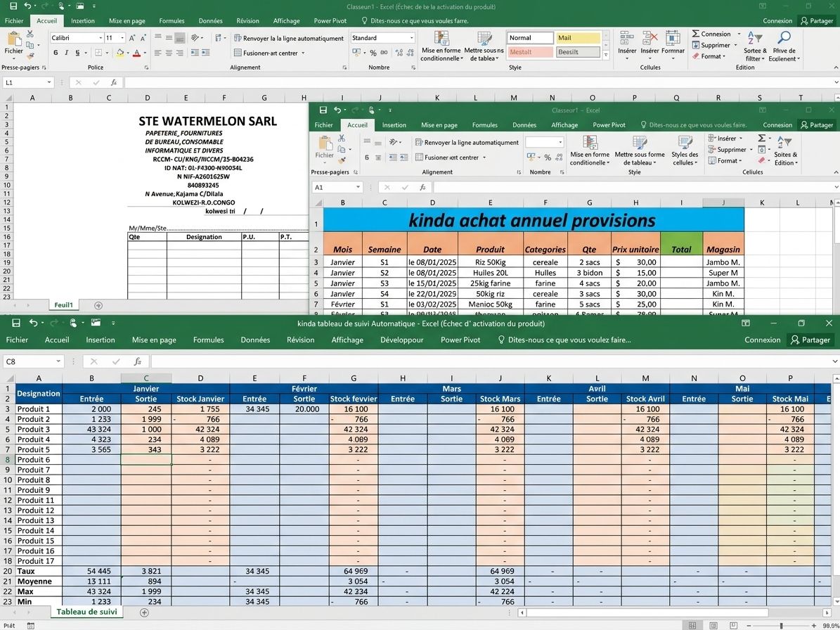The height and width of the screenshot is (630, 840).
Task: Expand cell styles gallery with the bottom arrow
Action: click(x=606, y=55)
